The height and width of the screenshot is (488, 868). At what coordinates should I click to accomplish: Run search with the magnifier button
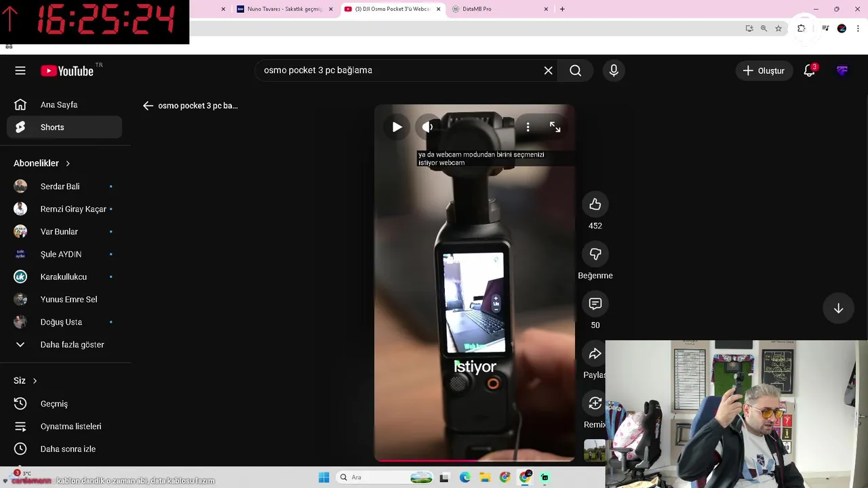click(x=575, y=70)
